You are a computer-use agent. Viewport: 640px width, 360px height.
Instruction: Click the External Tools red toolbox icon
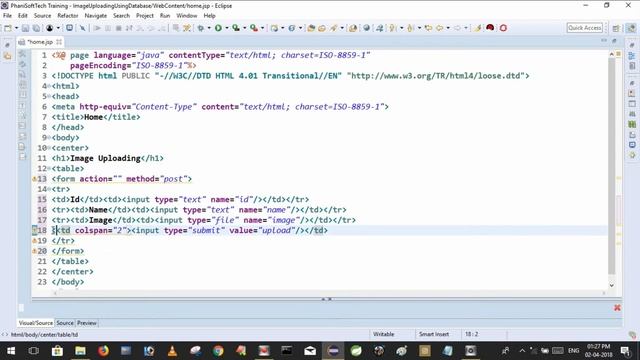pyautogui.click(x=254, y=28)
